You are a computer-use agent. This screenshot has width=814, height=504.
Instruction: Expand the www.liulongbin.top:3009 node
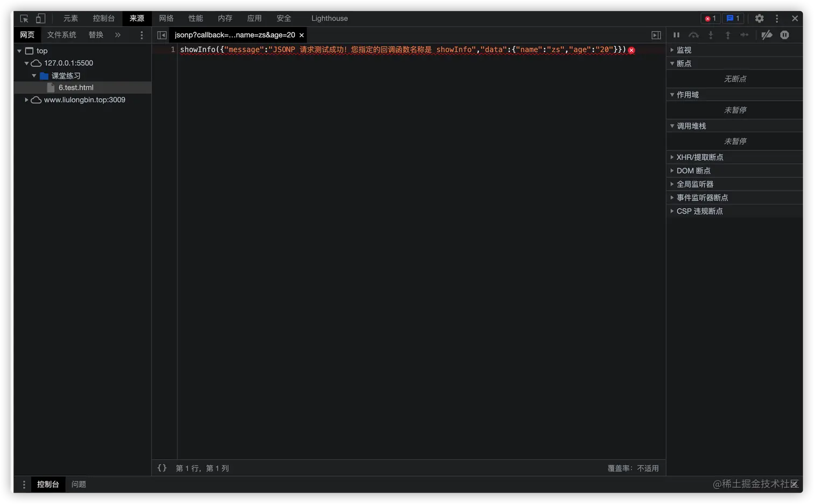[x=26, y=100]
